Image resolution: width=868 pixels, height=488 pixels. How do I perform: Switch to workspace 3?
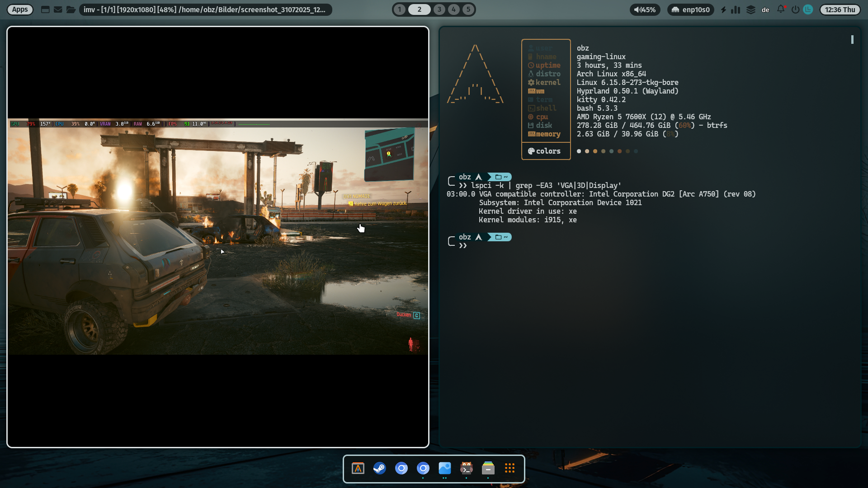tap(439, 9)
